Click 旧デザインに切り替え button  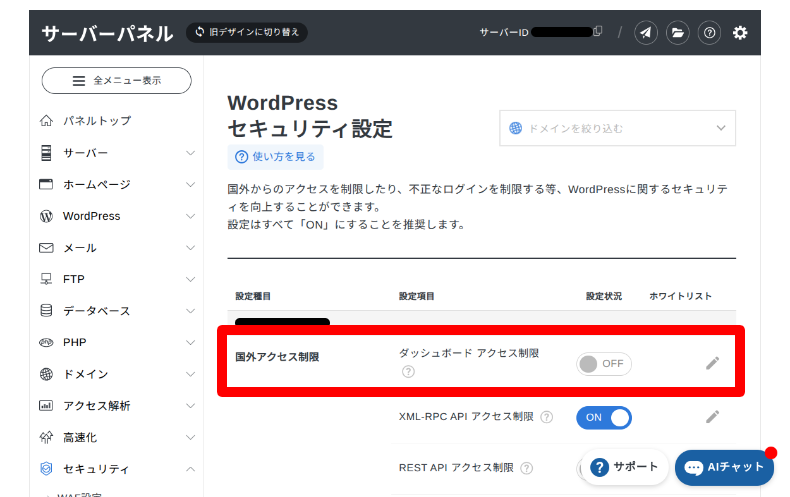pyautogui.click(x=247, y=32)
